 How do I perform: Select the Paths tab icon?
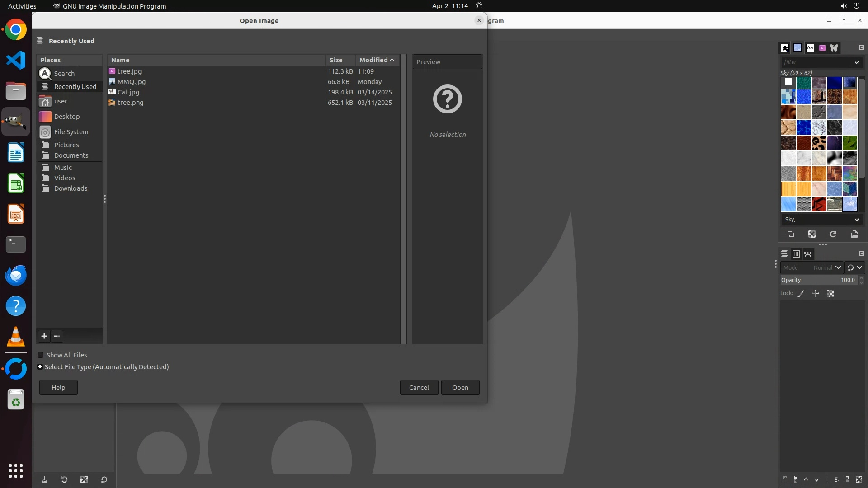pos(808,254)
